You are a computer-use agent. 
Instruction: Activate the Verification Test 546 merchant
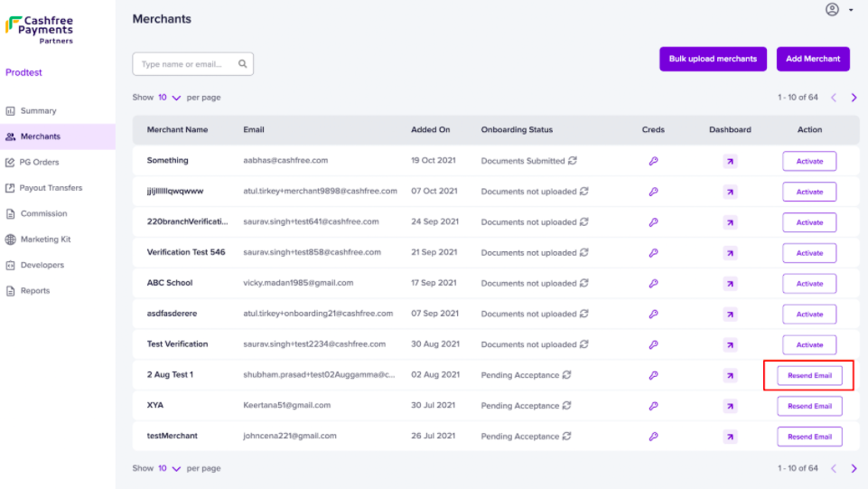(x=809, y=253)
